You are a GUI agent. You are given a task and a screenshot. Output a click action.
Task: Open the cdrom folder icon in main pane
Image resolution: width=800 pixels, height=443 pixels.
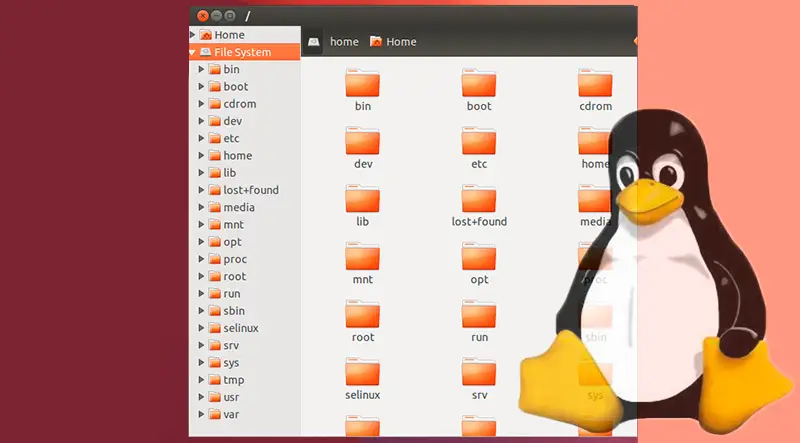(x=595, y=83)
